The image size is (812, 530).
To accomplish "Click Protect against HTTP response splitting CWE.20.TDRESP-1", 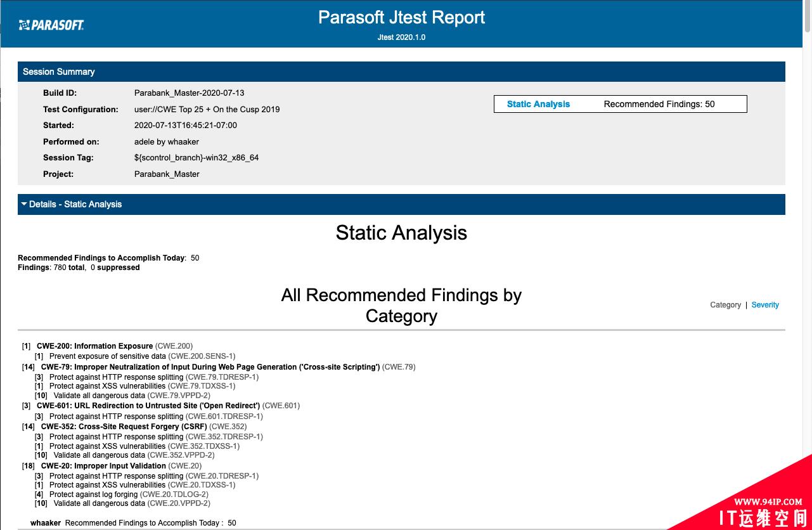I will pos(146,476).
